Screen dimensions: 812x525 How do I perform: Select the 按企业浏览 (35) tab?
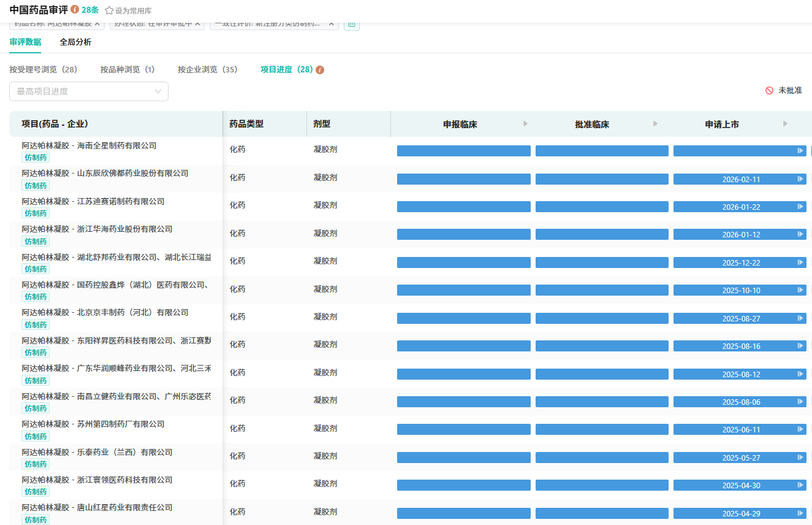click(x=208, y=70)
